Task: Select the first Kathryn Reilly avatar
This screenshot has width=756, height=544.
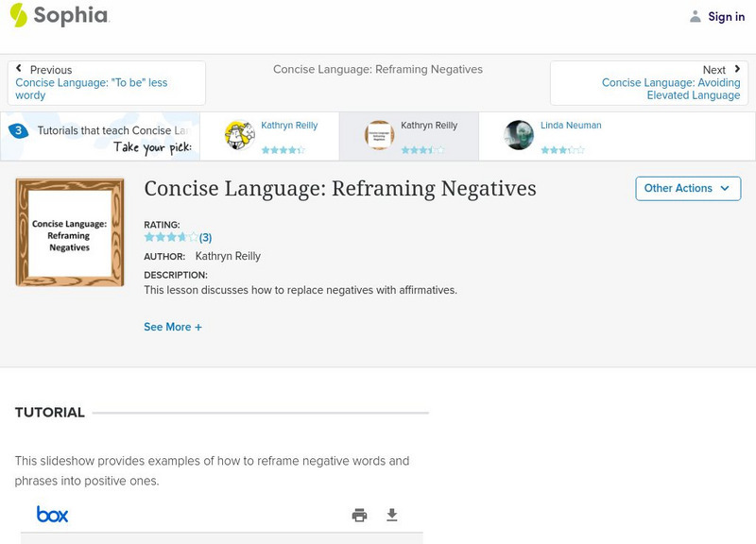Action: (x=240, y=136)
